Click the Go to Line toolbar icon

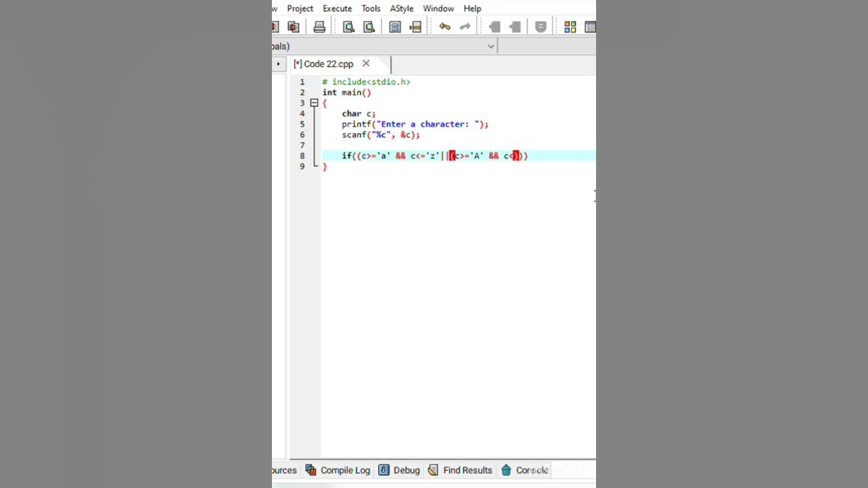[x=416, y=27]
